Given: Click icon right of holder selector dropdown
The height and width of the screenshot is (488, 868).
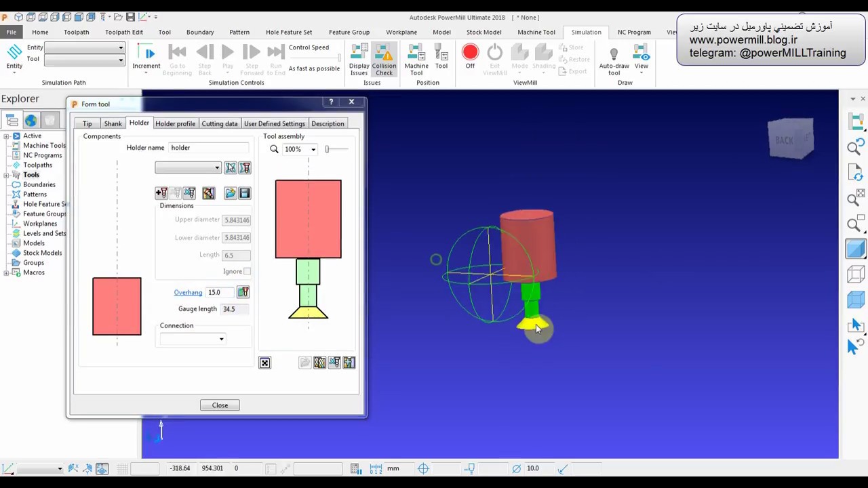Looking at the screenshot, I should (245, 168).
